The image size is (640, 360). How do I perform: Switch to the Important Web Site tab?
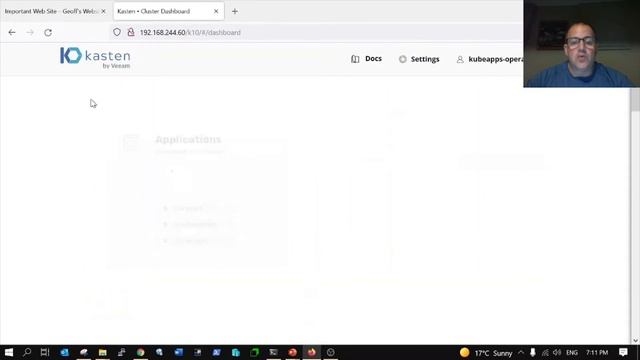point(51,11)
